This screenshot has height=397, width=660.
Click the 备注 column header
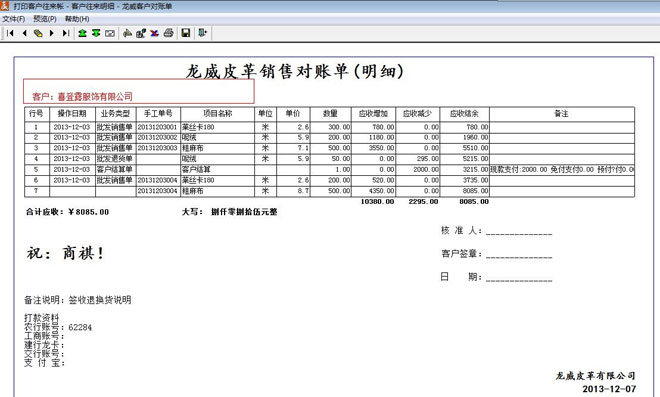(x=562, y=114)
